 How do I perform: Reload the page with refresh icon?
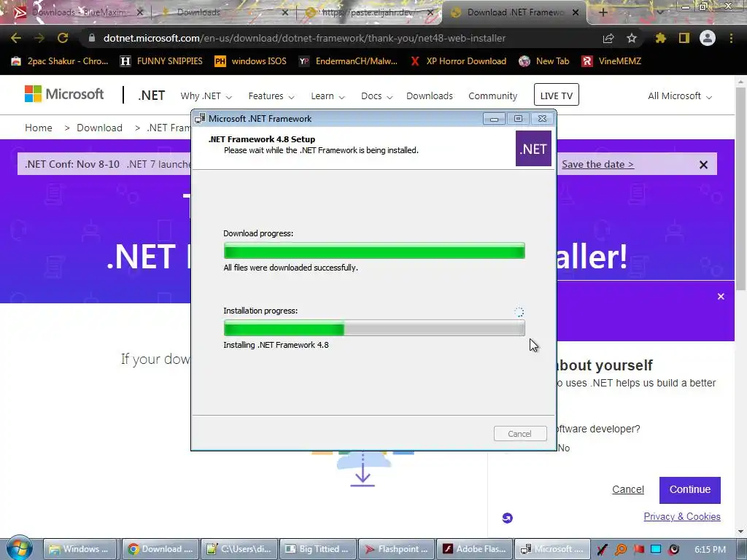(x=63, y=38)
